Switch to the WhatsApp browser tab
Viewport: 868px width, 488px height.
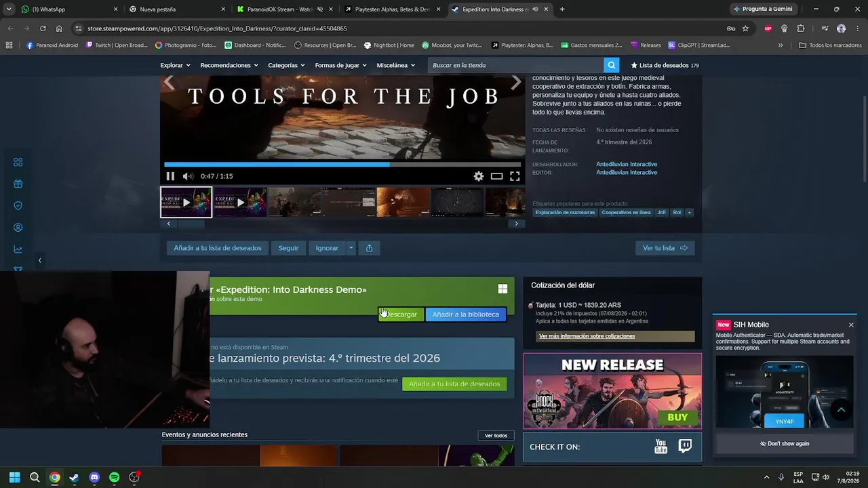pyautogui.click(x=68, y=9)
